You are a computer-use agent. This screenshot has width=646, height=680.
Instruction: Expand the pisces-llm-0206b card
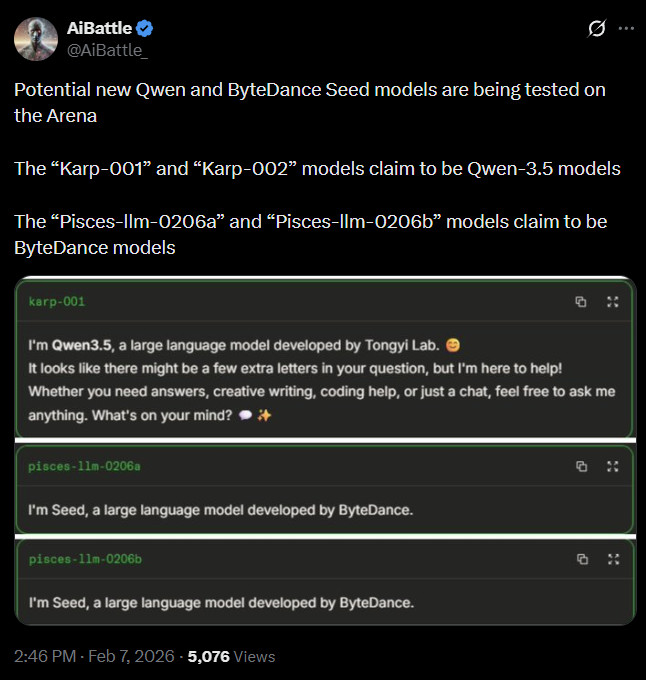click(612, 559)
